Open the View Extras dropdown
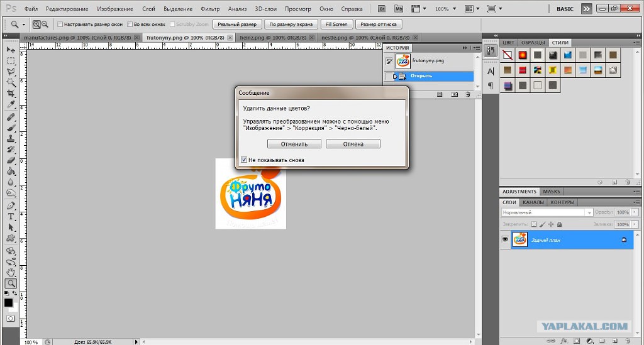Viewport: 644px width, 345px height. click(419, 9)
